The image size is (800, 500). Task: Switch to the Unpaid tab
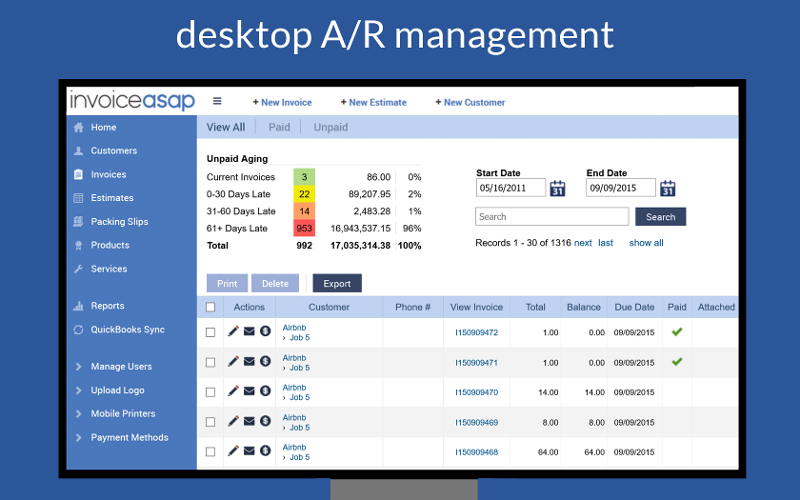click(330, 127)
